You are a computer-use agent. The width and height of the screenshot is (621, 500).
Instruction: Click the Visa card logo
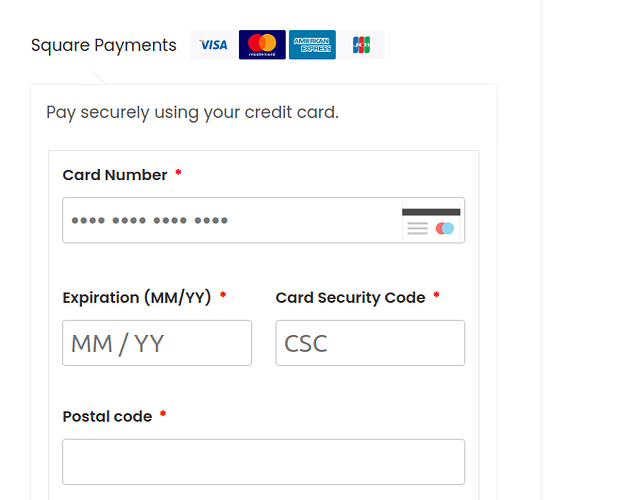click(x=213, y=45)
